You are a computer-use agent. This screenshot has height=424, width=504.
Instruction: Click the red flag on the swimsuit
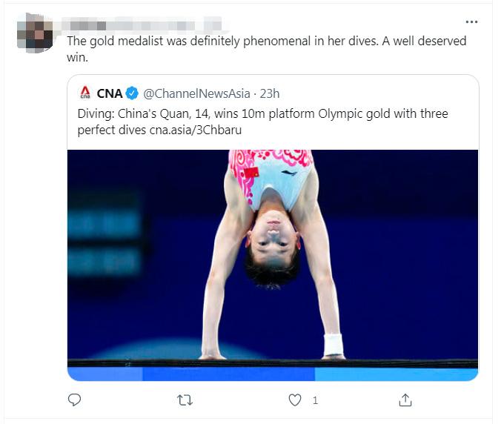pos(251,173)
